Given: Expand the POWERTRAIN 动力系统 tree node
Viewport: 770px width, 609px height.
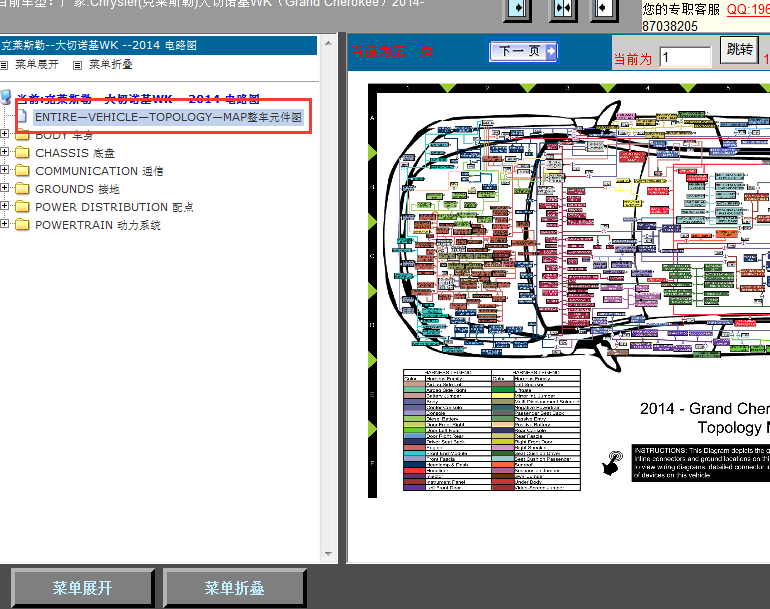Looking at the screenshot, I should (4, 223).
